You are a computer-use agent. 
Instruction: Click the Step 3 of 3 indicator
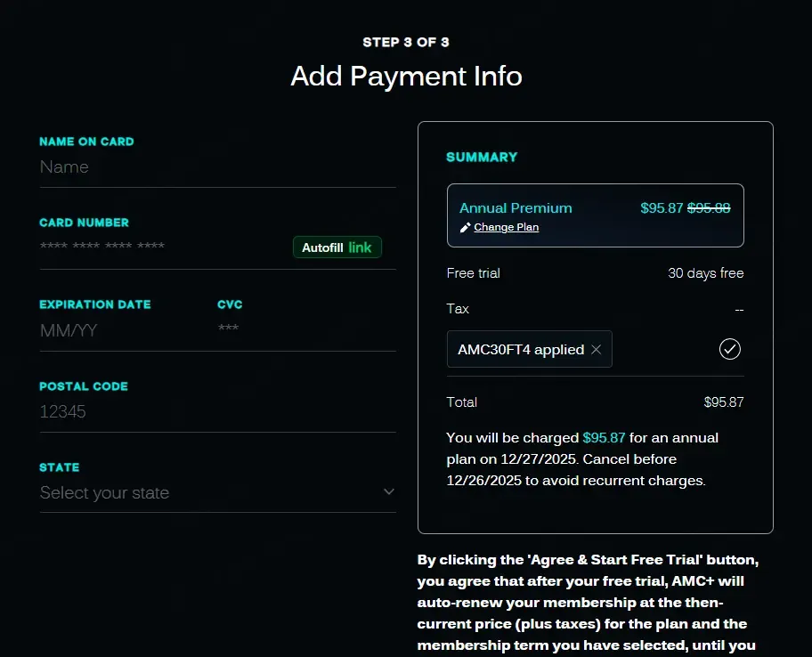coord(406,42)
